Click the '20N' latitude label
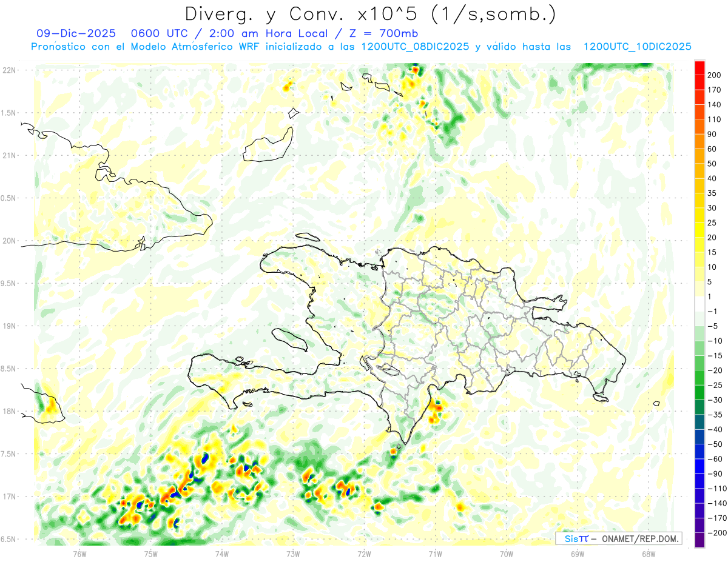This screenshot has width=728, height=562. (8, 241)
